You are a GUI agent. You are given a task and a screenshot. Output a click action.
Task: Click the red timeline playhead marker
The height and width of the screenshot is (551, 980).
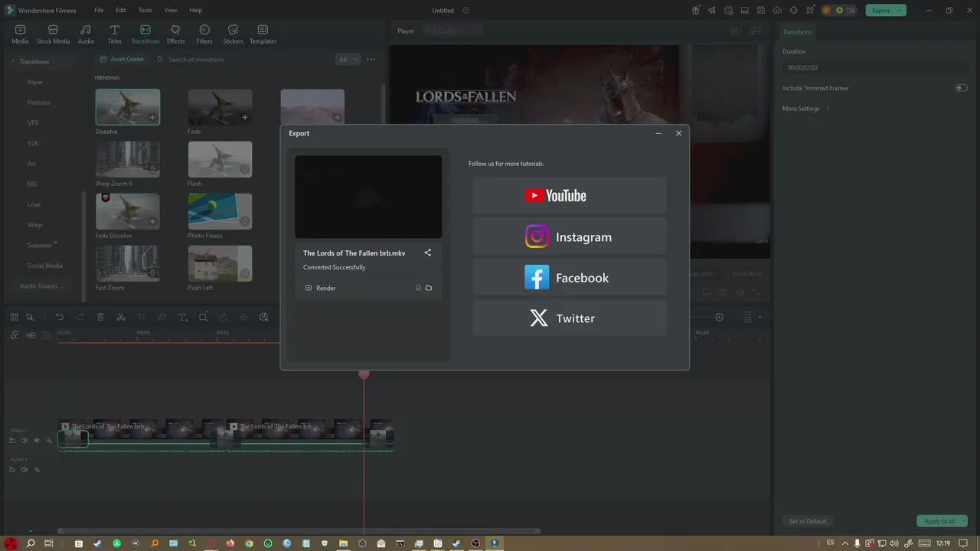(x=364, y=373)
